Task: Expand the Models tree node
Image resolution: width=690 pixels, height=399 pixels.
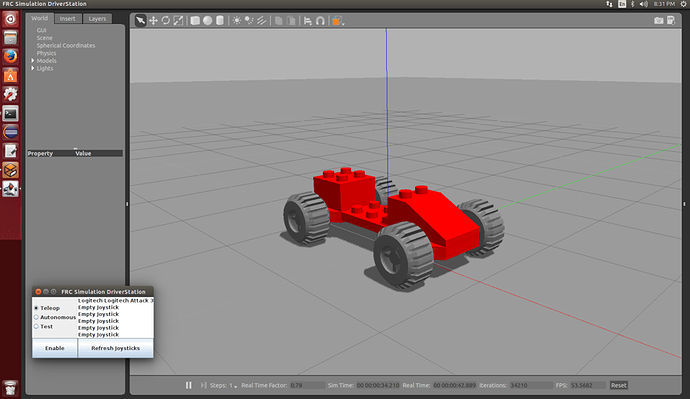Action: 33,61
